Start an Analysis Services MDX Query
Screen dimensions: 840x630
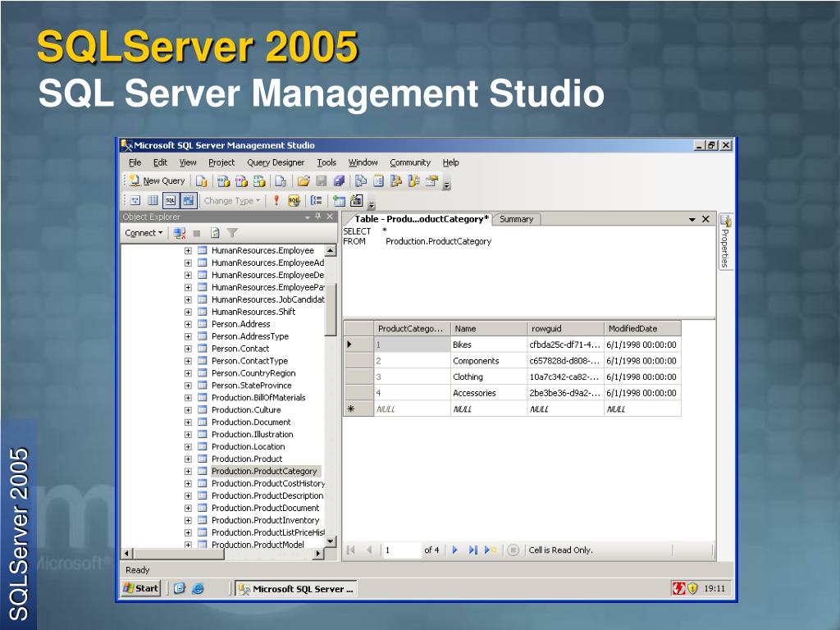point(223,181)
